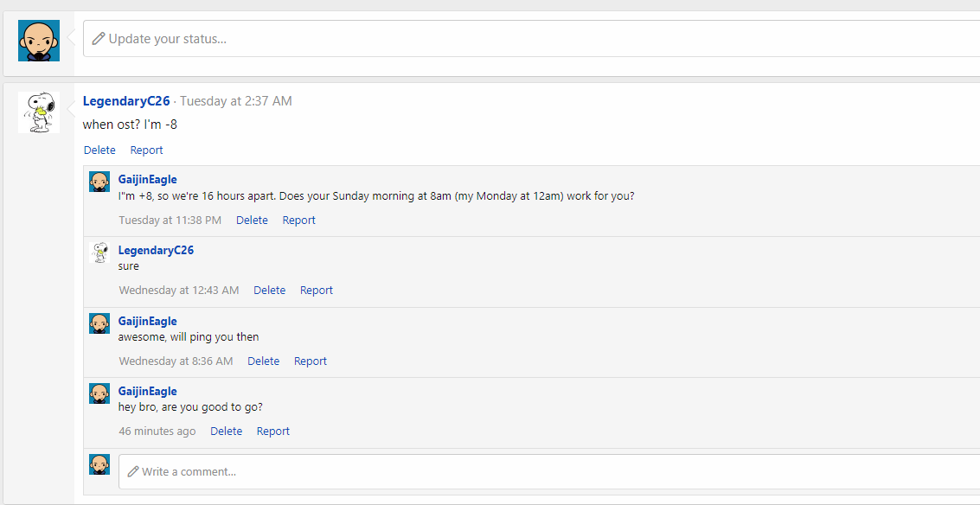Click GaijinEagle avatar on first reply

99,182
